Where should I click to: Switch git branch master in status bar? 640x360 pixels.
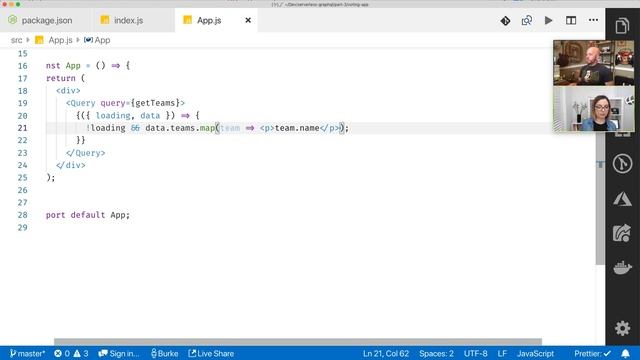[x=27, y=353]
